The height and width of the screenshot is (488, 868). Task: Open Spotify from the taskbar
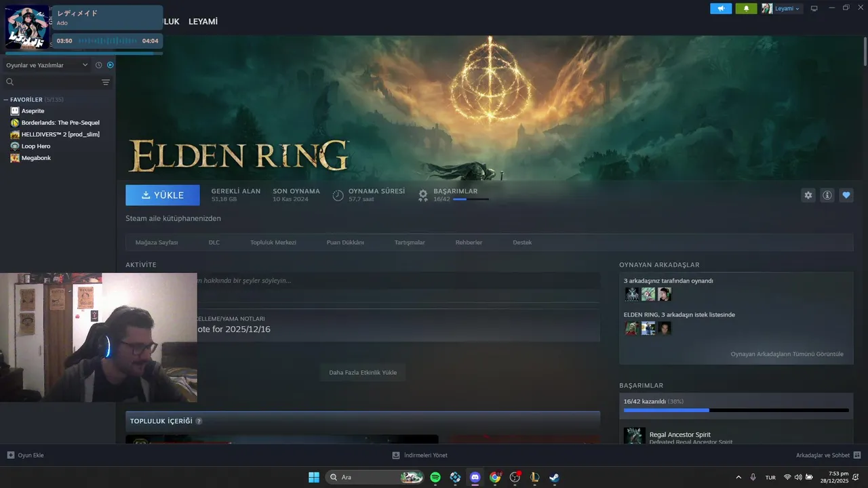pos(435,477)
